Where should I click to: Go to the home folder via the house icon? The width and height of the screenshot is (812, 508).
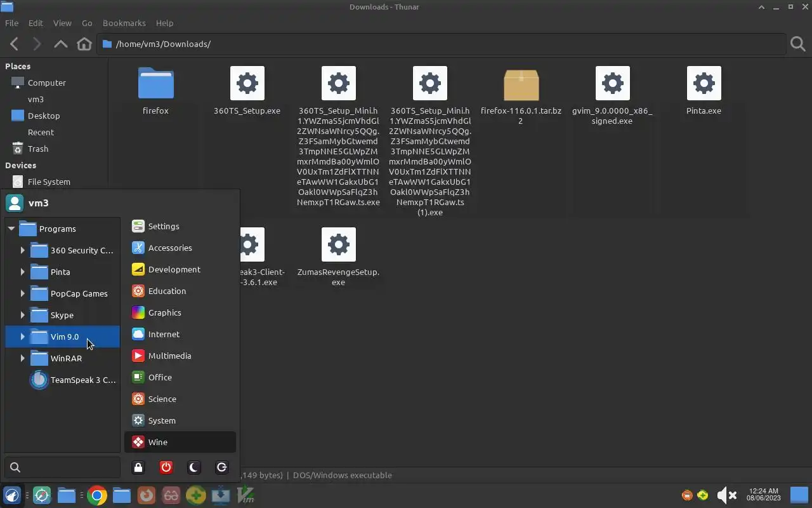click(84, 44)
